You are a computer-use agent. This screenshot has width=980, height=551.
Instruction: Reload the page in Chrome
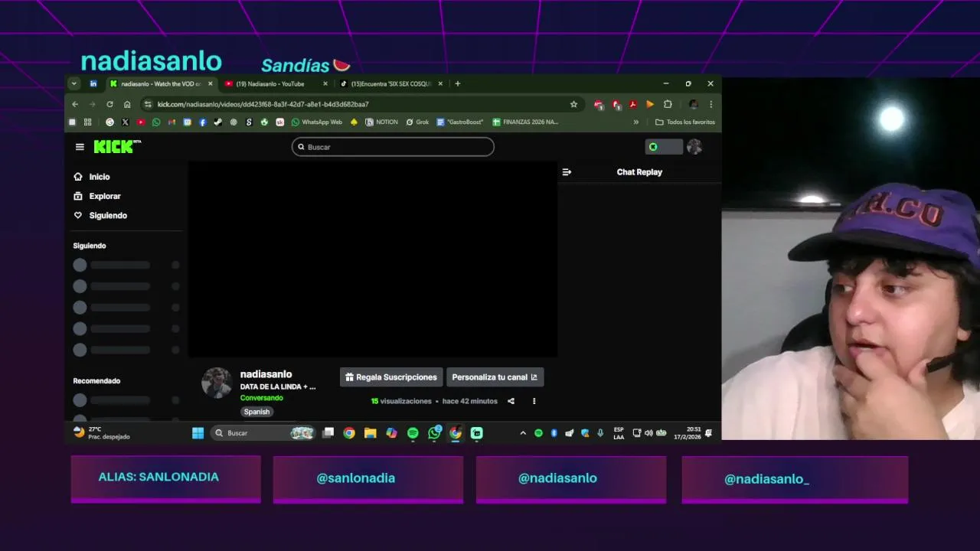[109, 104]
